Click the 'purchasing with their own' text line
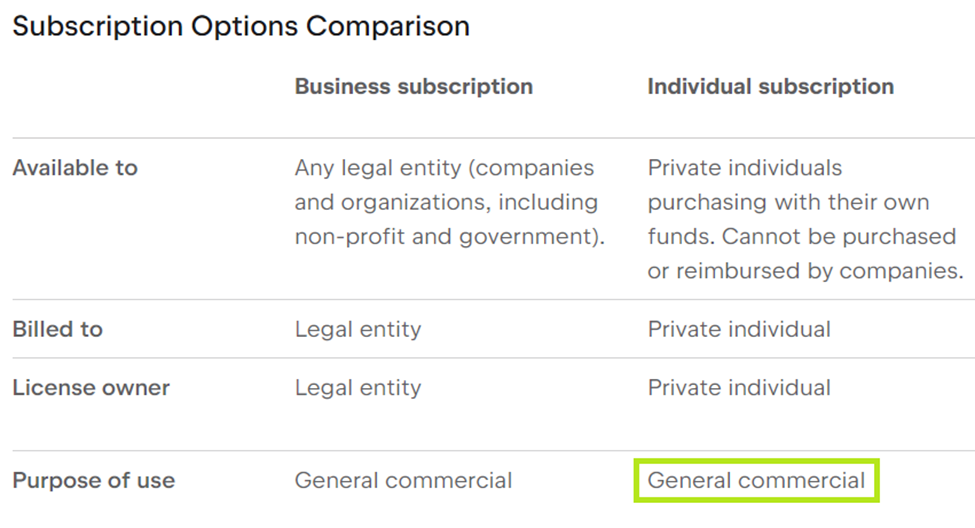 pyautogui.click(x=788, y=203)
